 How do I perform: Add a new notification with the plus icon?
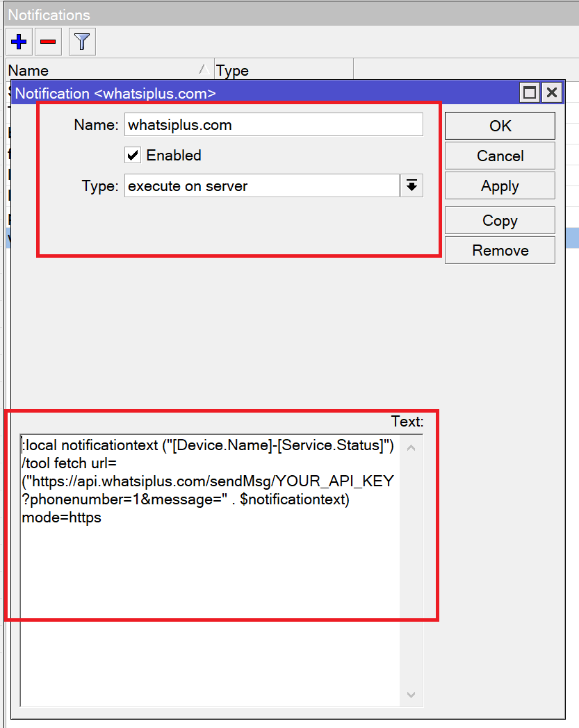(x=19, y=42)
